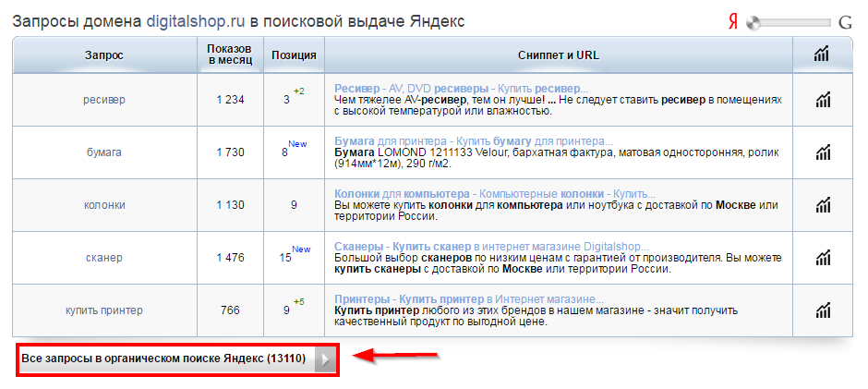Image resolution: width=868 pixels, height=389 pixels.
Task: Sort by Запрос column header
Action: 104,55
